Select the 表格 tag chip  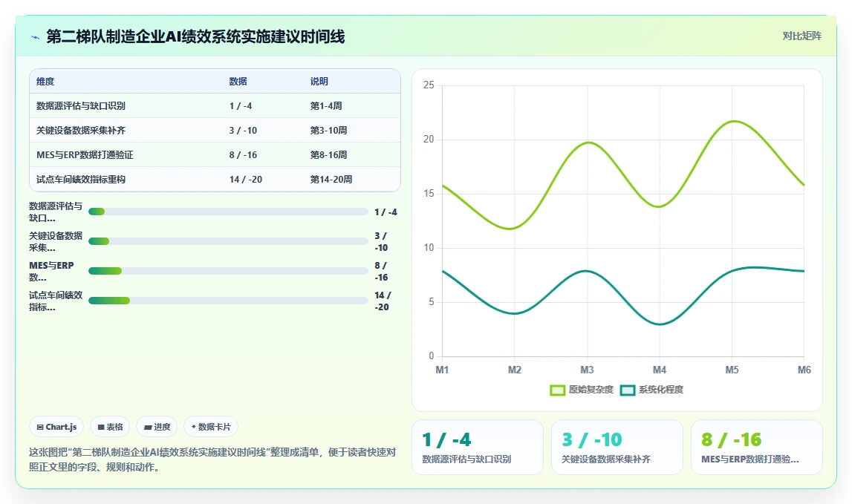click(x=110, y=427)
